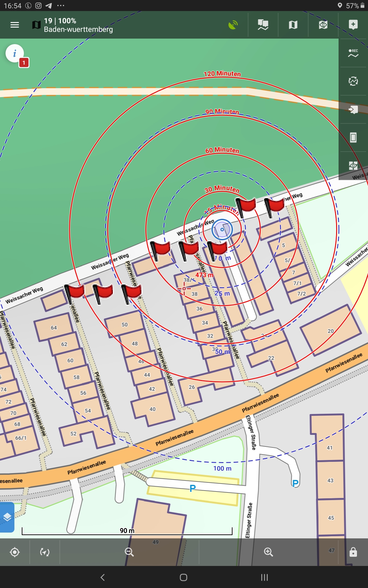
Task: Open map selector showing Baden-wuerttemberg
Action: 72,25
